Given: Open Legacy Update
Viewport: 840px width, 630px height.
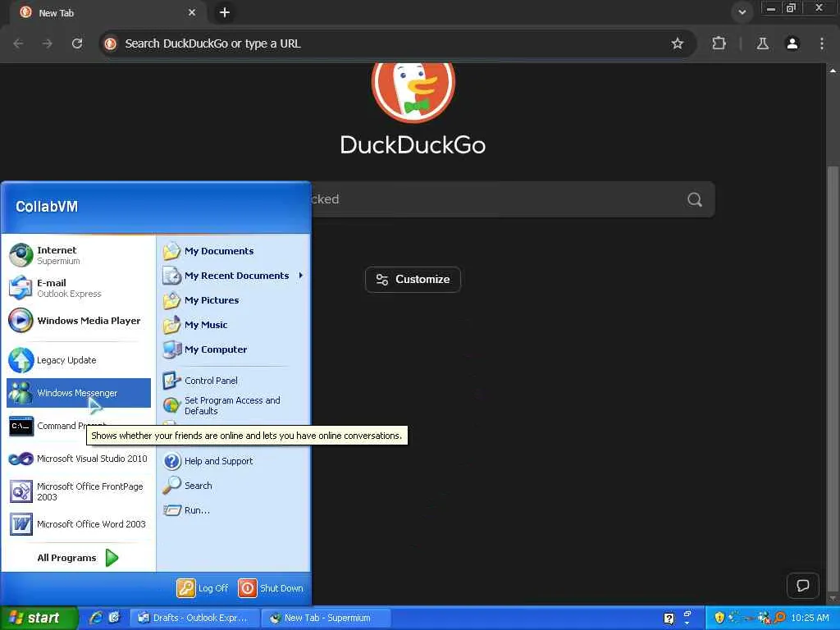Looking at the screenshot, I should [x=78, y=360].
